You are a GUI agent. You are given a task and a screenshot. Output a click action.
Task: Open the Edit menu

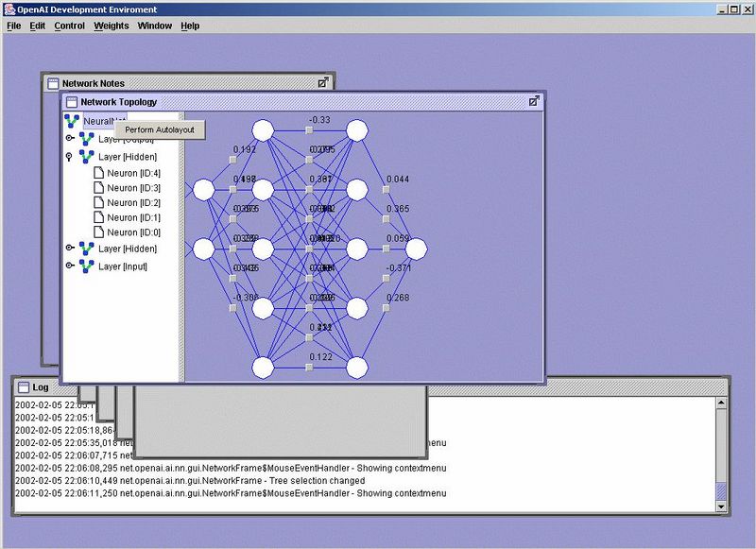[37, 26]
